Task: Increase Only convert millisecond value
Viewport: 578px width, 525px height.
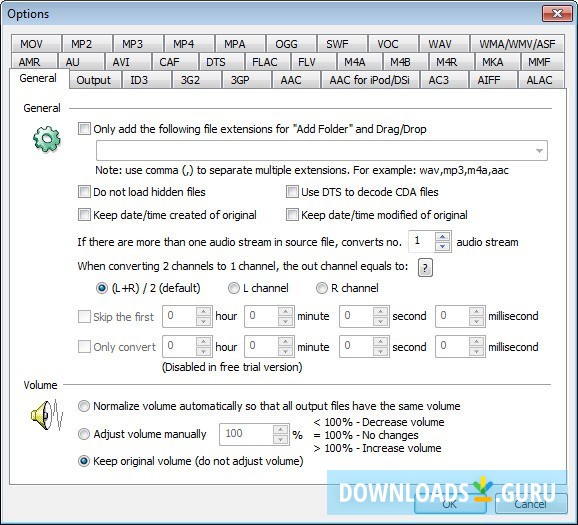Action: coord(476,342)
